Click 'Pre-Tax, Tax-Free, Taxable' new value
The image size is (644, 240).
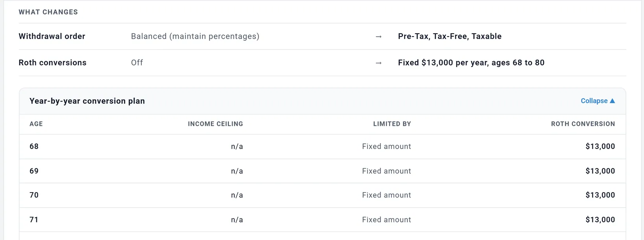[x=450, y=36]
